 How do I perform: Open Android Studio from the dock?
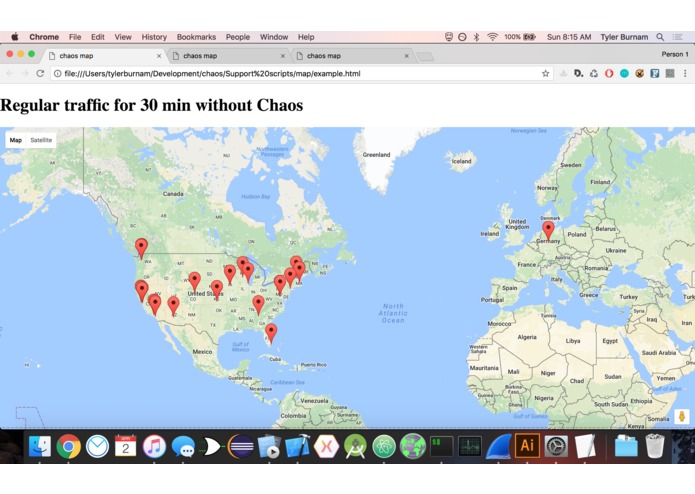click(355, 446)
